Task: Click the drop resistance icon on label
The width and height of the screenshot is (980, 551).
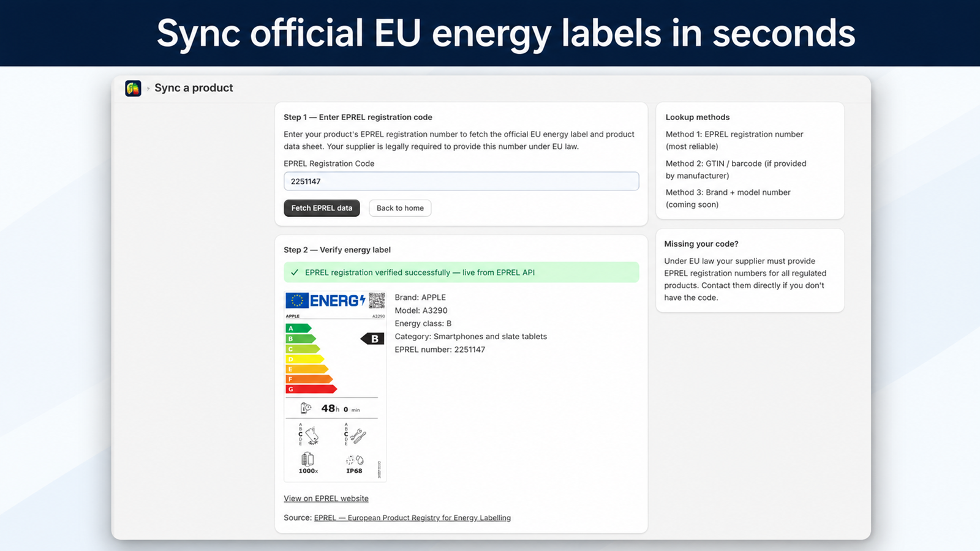Action: click(x=312, y=436)
